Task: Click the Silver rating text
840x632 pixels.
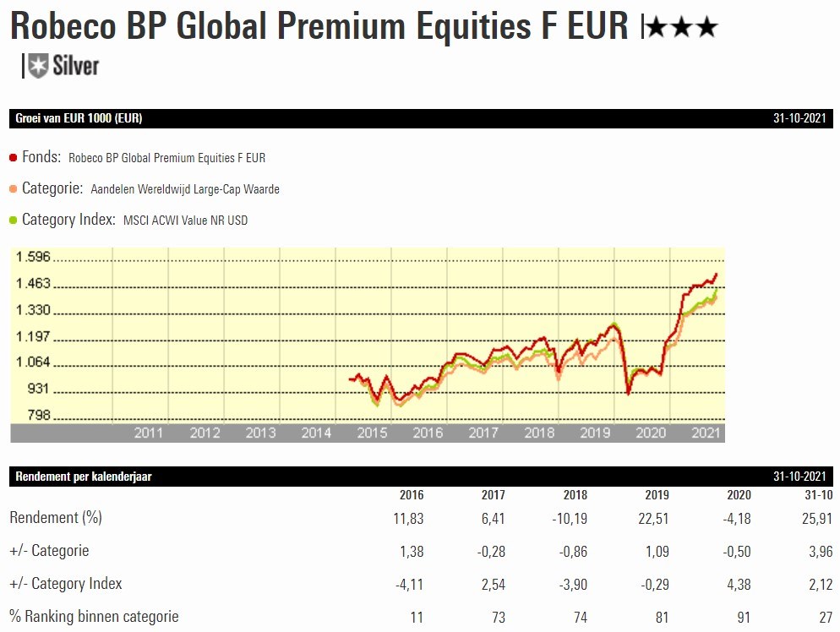Action: [75, 65]
